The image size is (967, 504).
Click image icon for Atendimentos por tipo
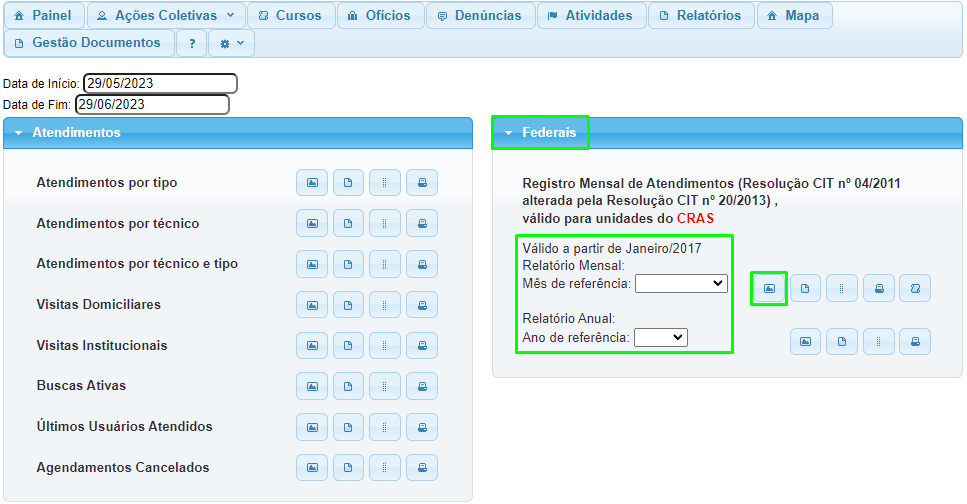pyautogui.click(x=312, y=183)
